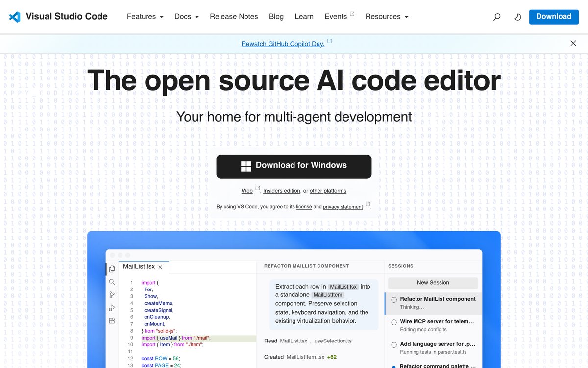Follow the Rewatch GitHub Copilot Day link
588x368 pixels.
(x=283, y=44)
